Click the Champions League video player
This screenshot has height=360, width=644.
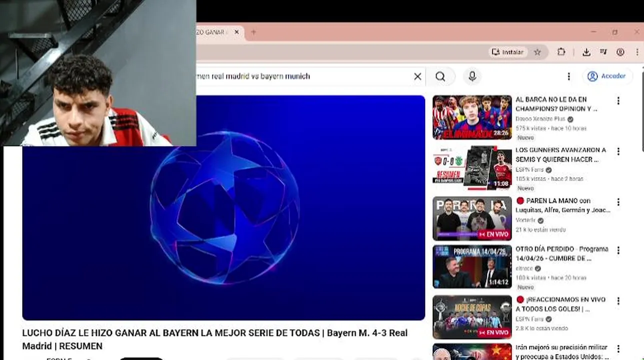point(223,207)
